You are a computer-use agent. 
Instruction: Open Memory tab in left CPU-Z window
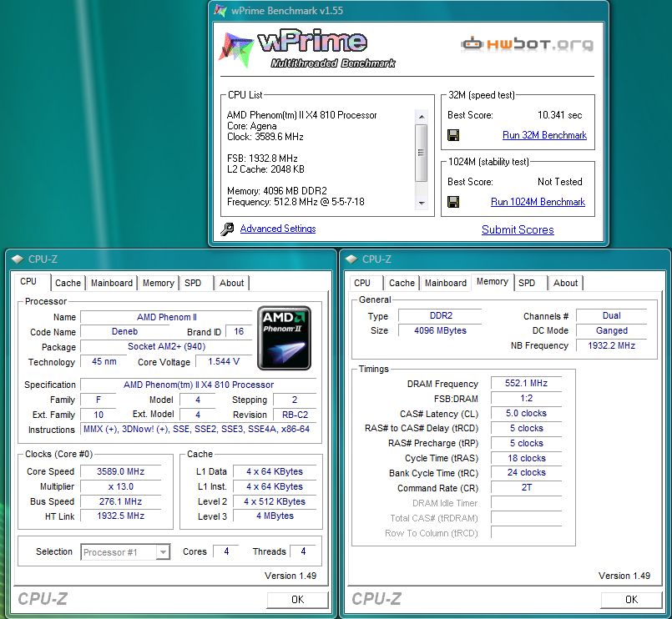click(x=158, y=283)
